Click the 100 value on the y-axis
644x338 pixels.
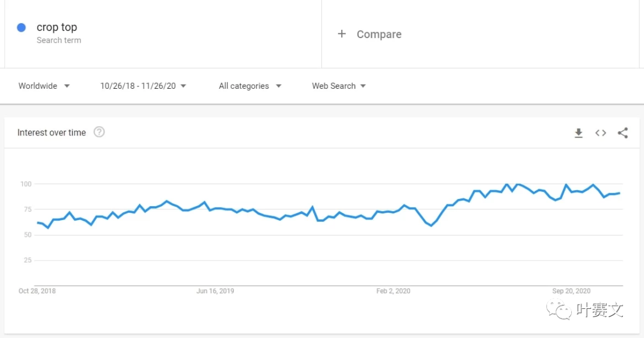(26, 184)
